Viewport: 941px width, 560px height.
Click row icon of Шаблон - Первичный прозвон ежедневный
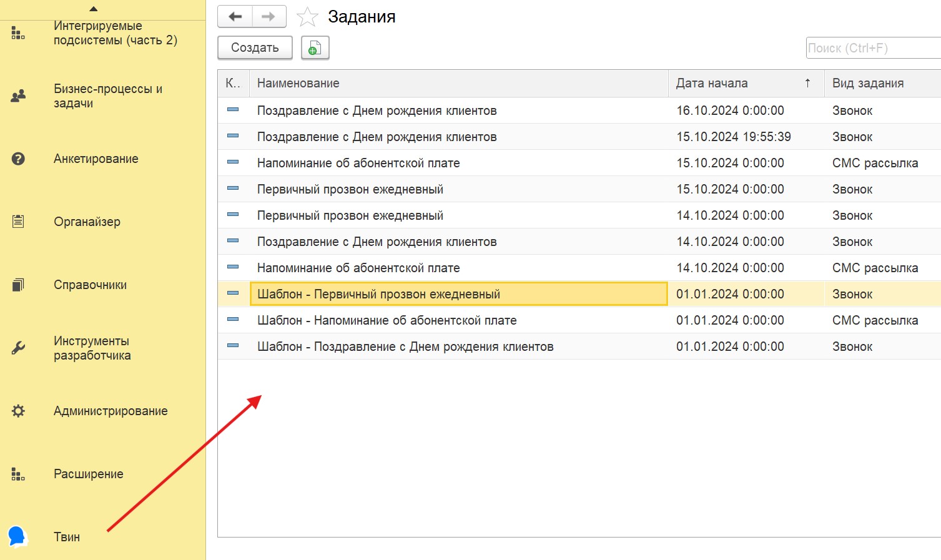coord(233,293)
